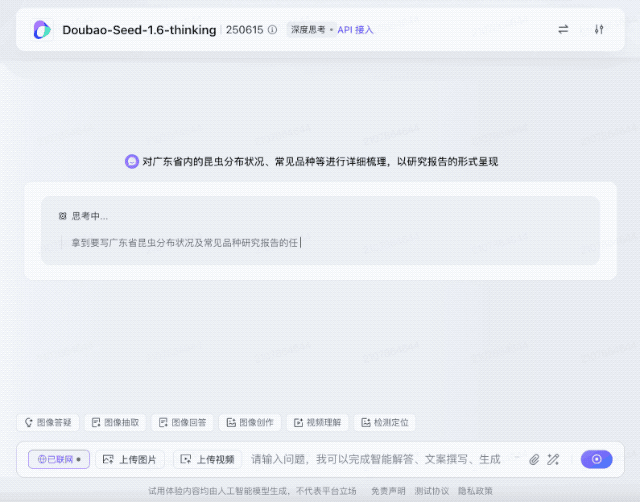Open the 隐私政策 link
The height and width of the screenshot is (502, 640).
pos(475,491)
